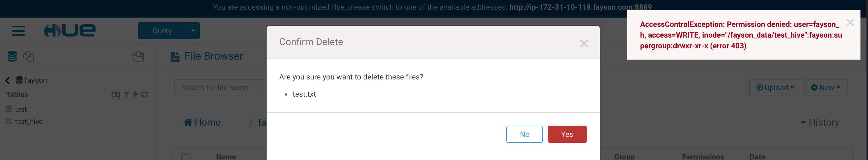The width and height of the screenshot is (868, 160).
Task: Dismiss the AccessControlException error notification
Action: pyautogui.click(x=850, y=23)
